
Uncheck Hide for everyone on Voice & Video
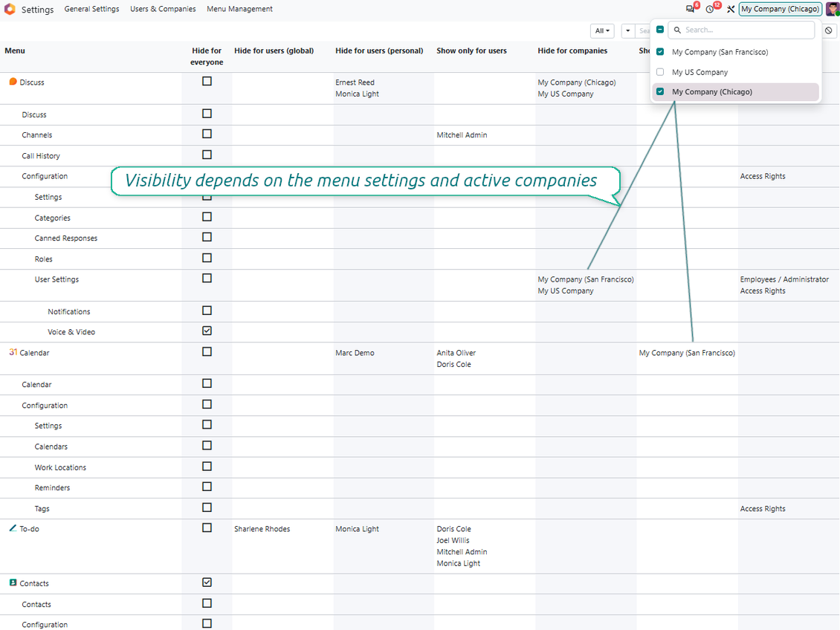tap(207, 331)
